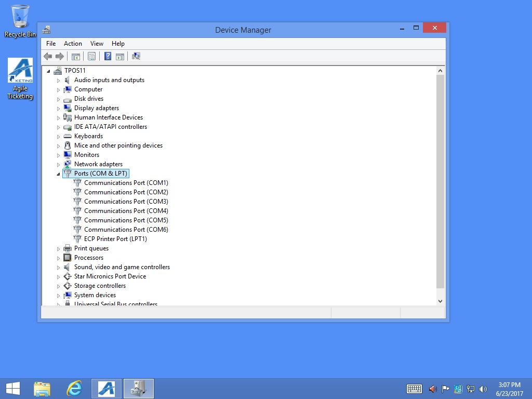Open the Help menu
This screenshot has width=532, height=399.
(118, 44)
